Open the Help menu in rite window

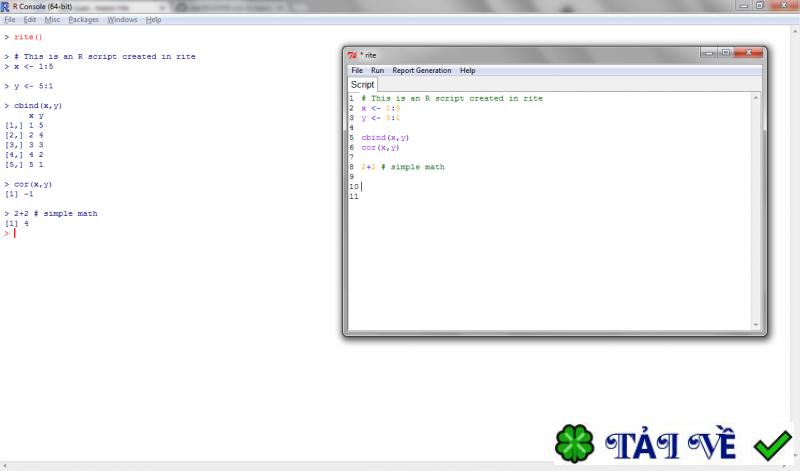467,70
